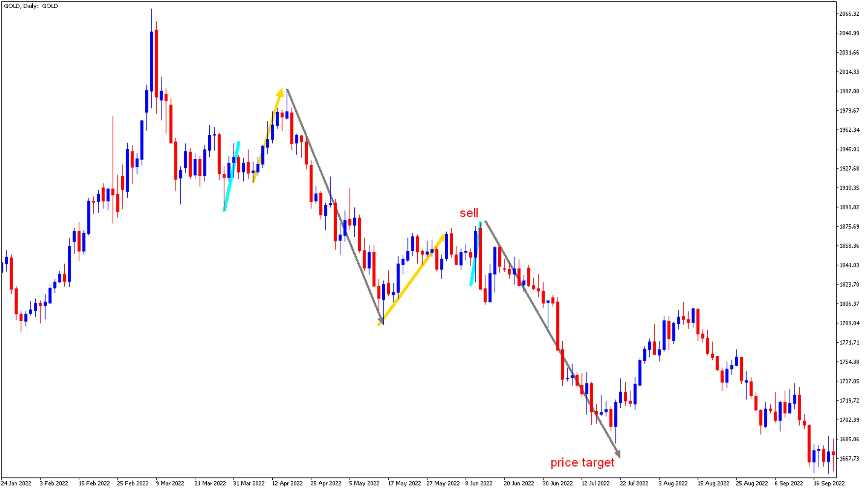Click the 27 May 2022 date label
Screen dimensions: 868x490
coord(443,483)
